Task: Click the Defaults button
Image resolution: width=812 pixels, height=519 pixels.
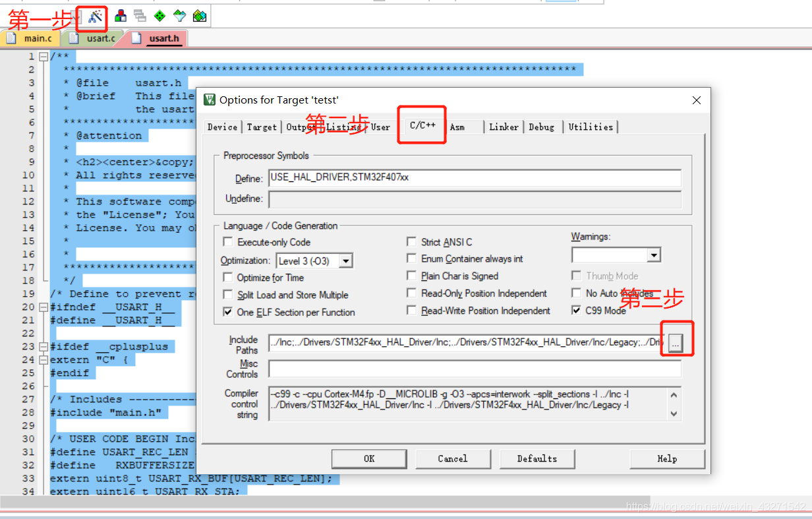Action: tap(537, 458)
